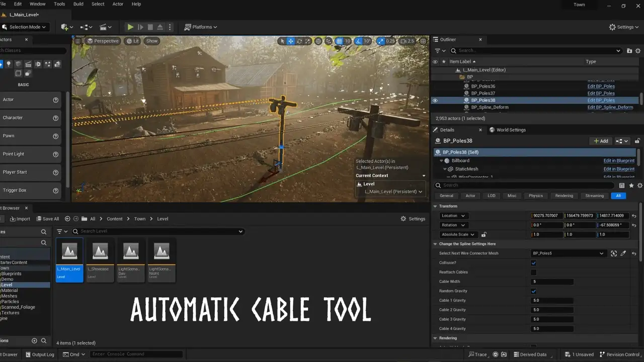Screen dimensions: 644x362
Task: Enable the Reattach Cables checkbox
Action: click(534, 273)
